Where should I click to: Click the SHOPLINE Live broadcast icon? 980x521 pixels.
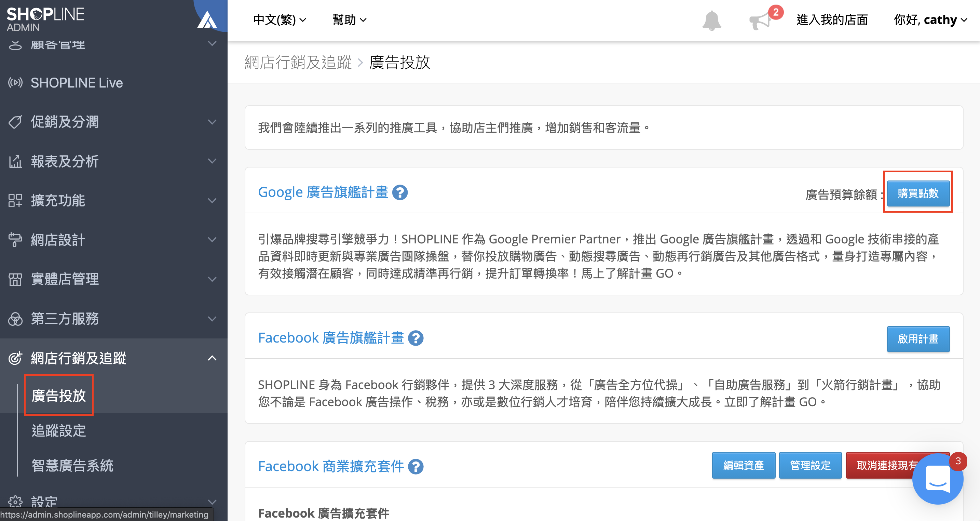coord(15,83)
